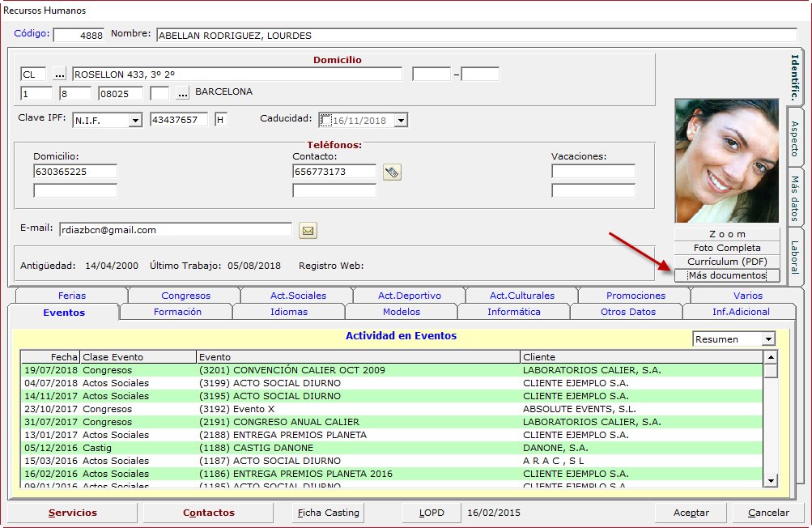Select the Eventos tab

64,313
